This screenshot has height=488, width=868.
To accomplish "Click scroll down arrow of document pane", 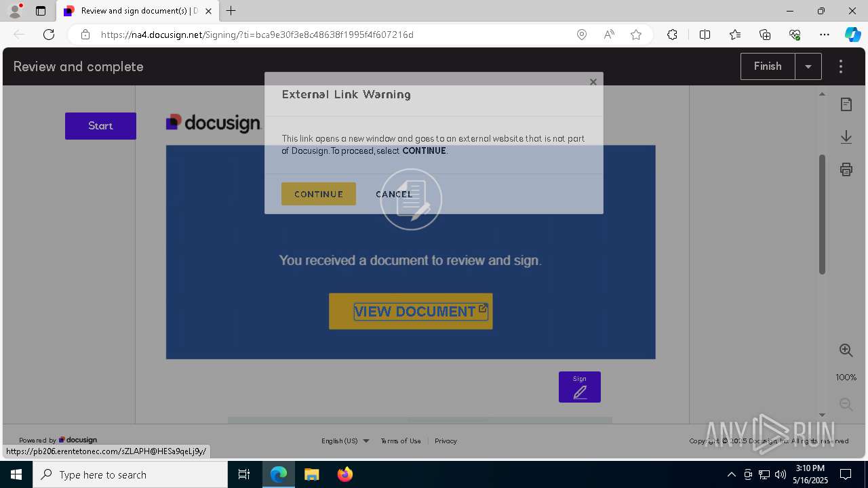I will (823, 415).
